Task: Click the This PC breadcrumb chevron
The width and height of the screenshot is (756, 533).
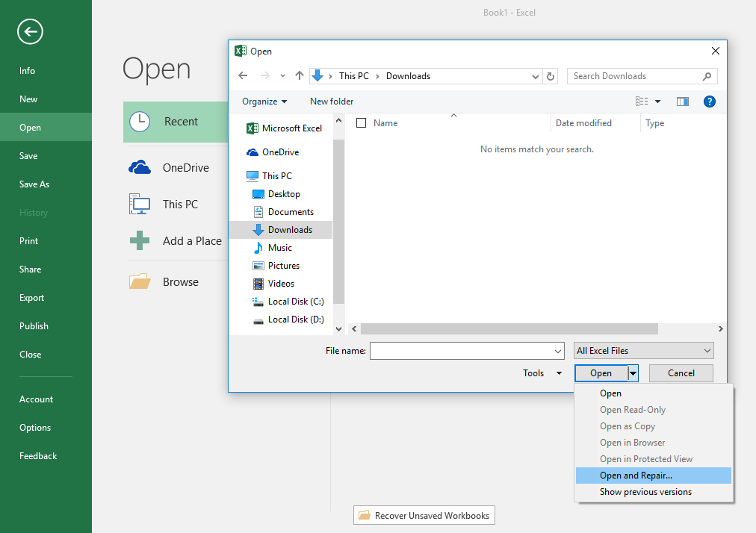Action: 377,76
